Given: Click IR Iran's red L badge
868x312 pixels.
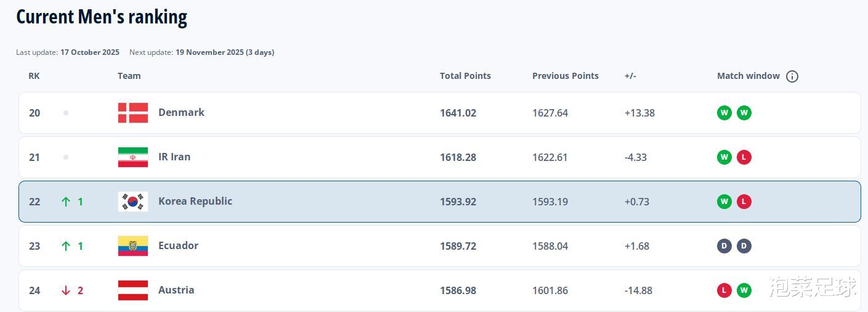Looking at the screenshot, I should pos(744,157).
